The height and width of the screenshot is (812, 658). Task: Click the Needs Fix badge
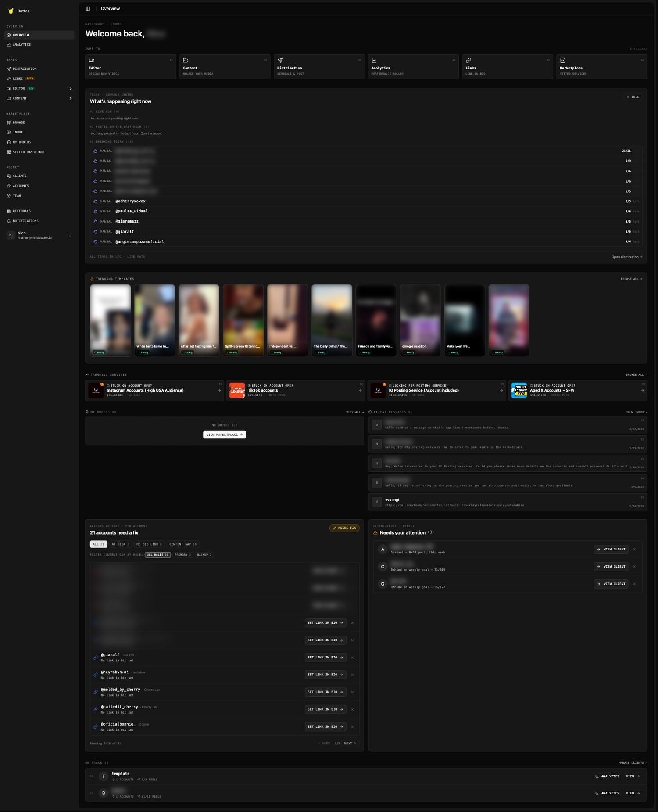pos(344,528)
